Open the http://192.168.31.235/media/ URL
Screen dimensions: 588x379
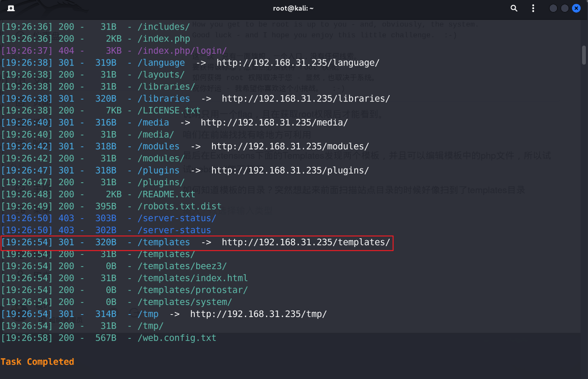coord(274,123)
